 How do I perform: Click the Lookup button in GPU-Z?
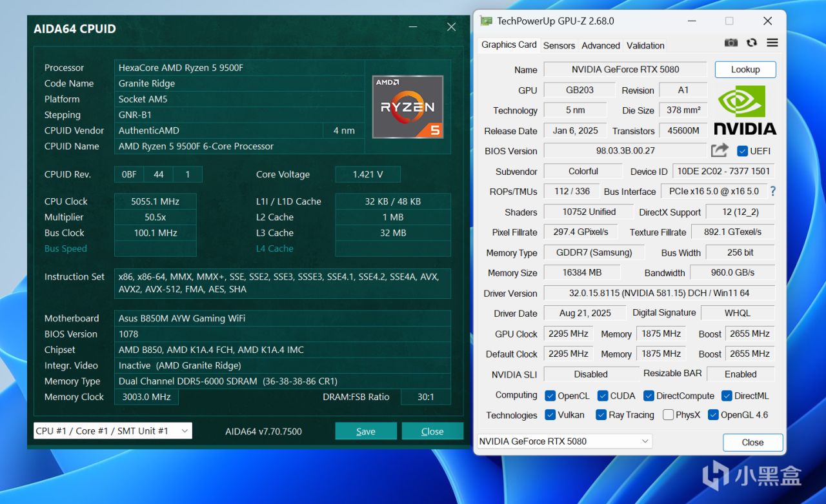(745, 70)
